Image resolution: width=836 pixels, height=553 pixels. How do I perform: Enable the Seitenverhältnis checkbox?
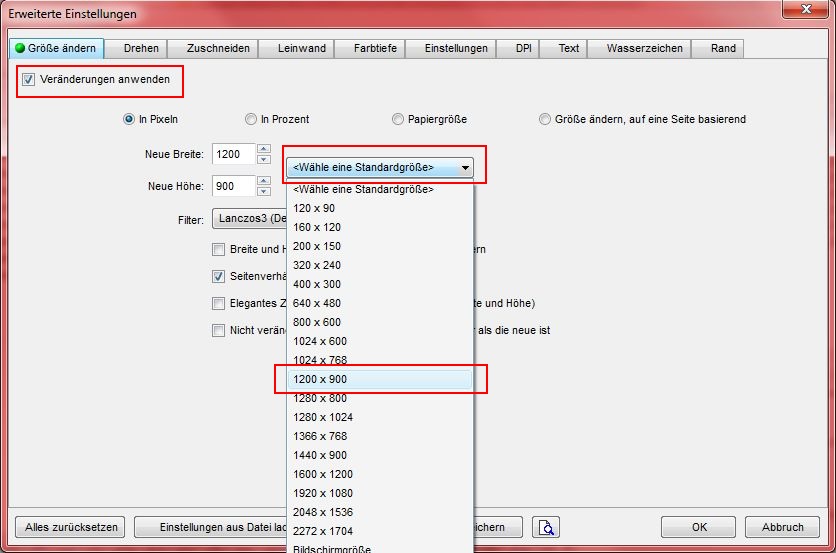218,276
